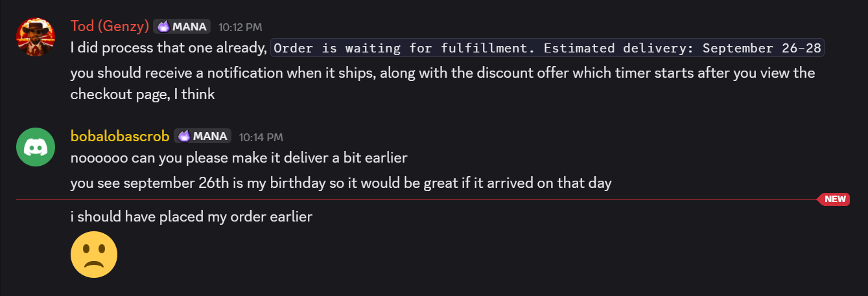Click the text 'I did process that one already,'
The height and width of the screenshot is (296, 868).
pyautogui.click(x=169, y=48)
